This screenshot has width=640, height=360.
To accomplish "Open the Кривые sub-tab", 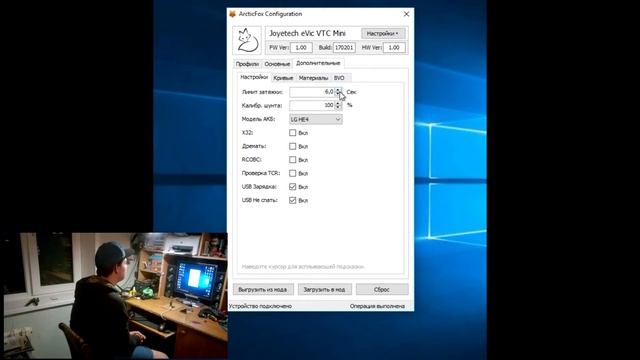I will (283, 78).
